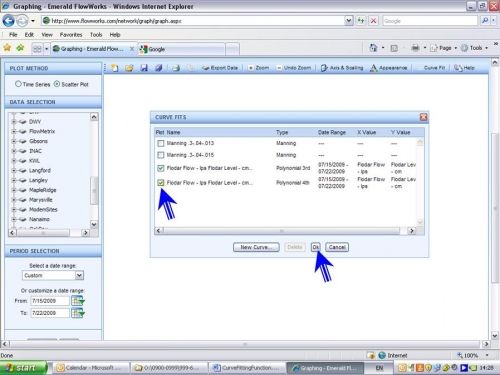The height and width of the screenshot is (375, 500).
Task: Uncheck the Polynomial 3rd curve checkbox
Action: (161, 168)
